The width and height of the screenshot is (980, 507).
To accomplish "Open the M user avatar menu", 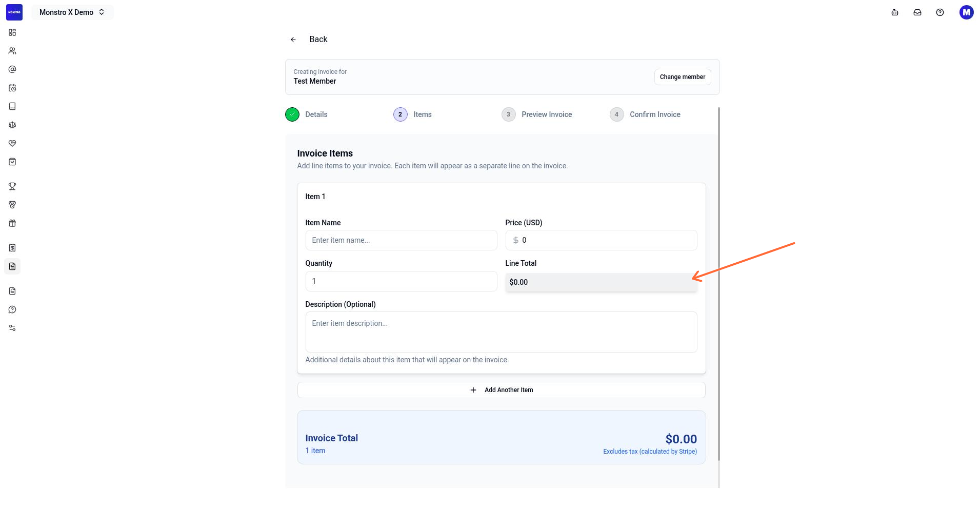I will click(967, 12).
